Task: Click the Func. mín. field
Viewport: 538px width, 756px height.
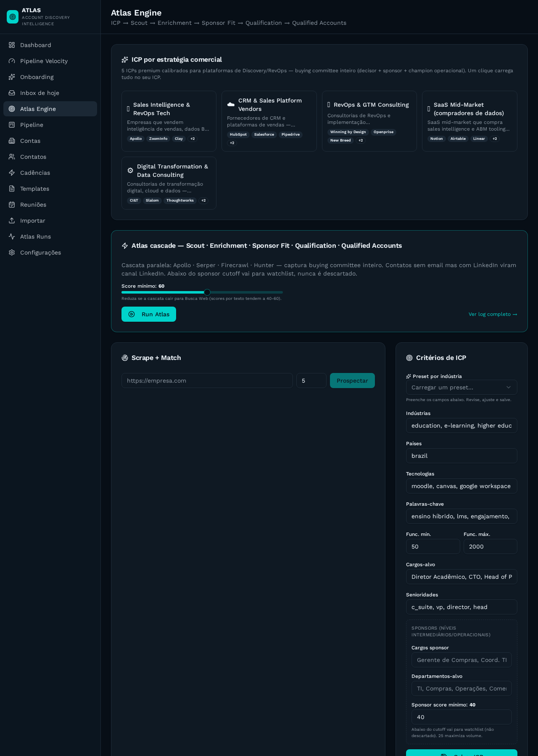Action: pos(433,546)
